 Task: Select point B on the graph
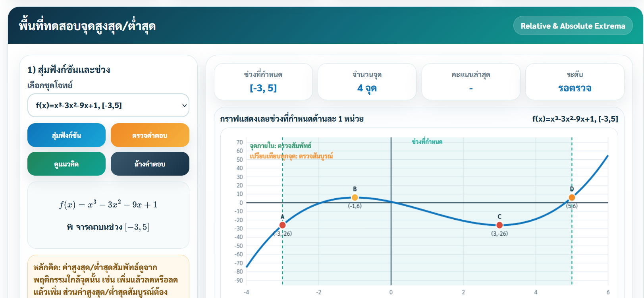point(355,197)
